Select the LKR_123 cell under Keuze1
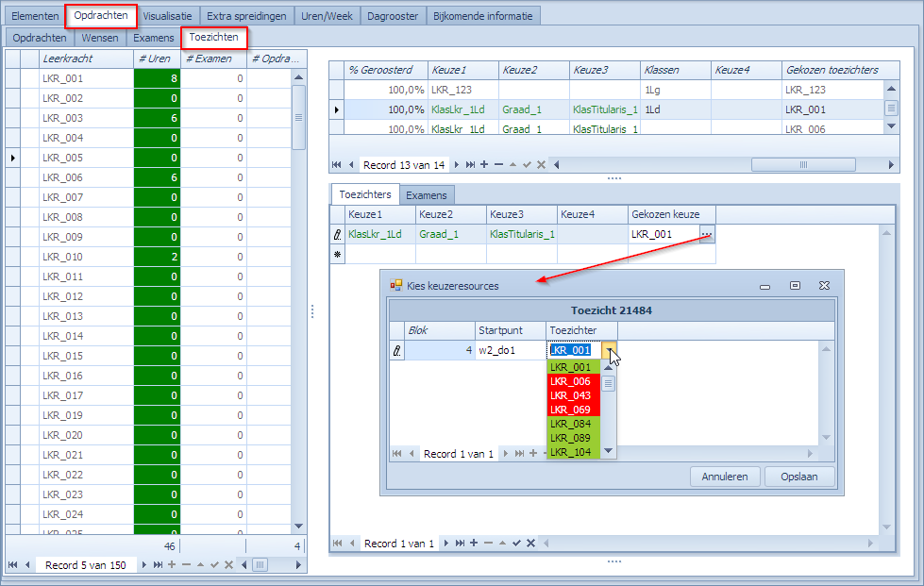The height and width of the screenshot is (586, 924). [x=463, y=90]
